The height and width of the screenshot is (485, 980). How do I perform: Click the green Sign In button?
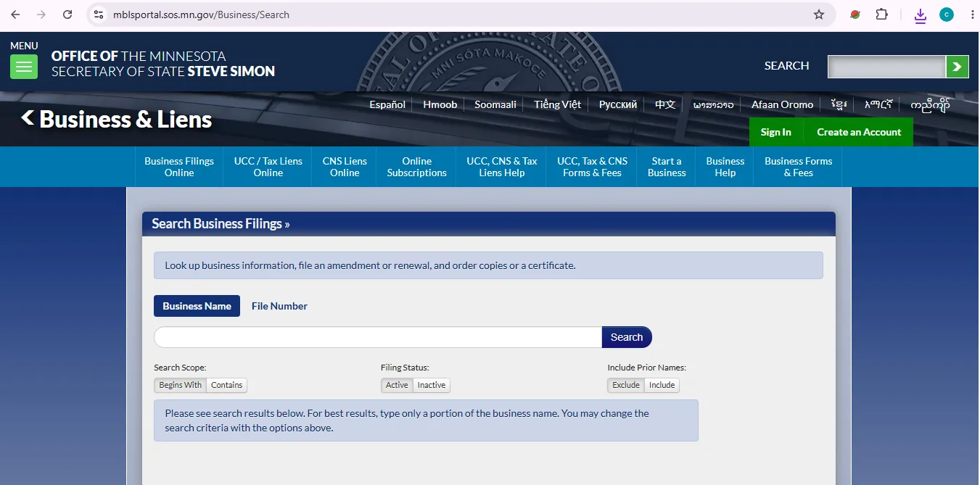click(x=776, y=132)
